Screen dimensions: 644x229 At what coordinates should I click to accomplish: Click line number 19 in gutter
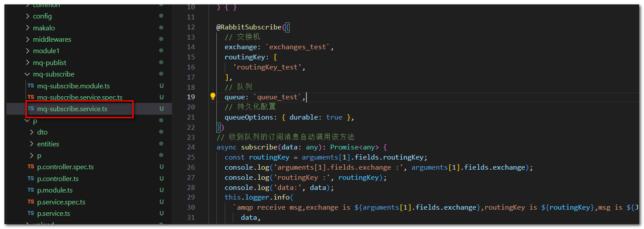pos(190,97)
